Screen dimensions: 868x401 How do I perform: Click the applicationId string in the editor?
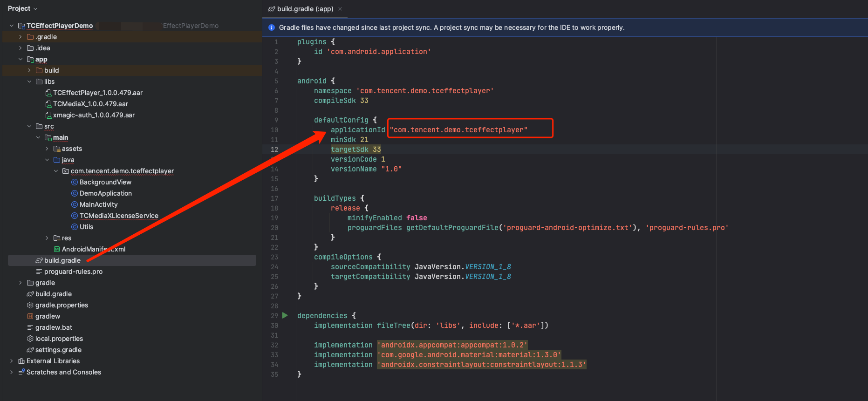458,130
